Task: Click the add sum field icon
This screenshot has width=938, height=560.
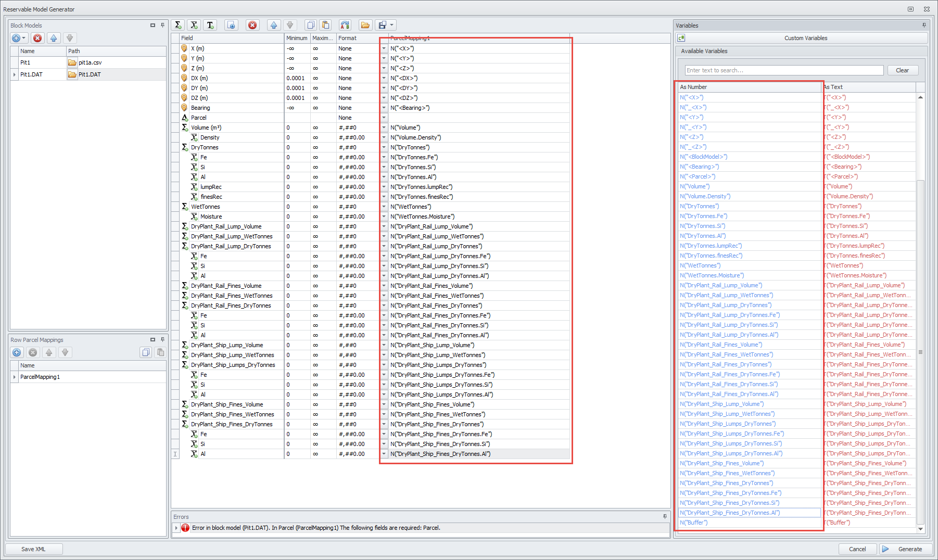Action: (x=178, y=25)
